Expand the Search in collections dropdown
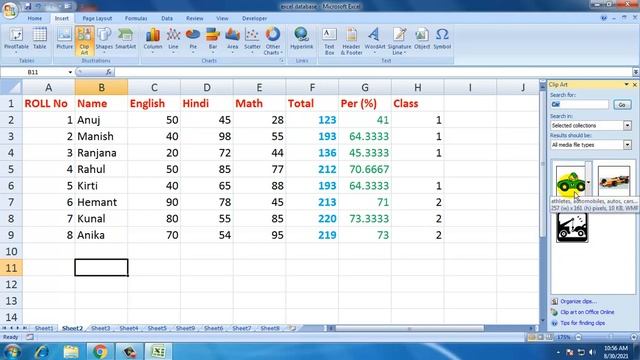The image size is (640, 360). (627, 125)
